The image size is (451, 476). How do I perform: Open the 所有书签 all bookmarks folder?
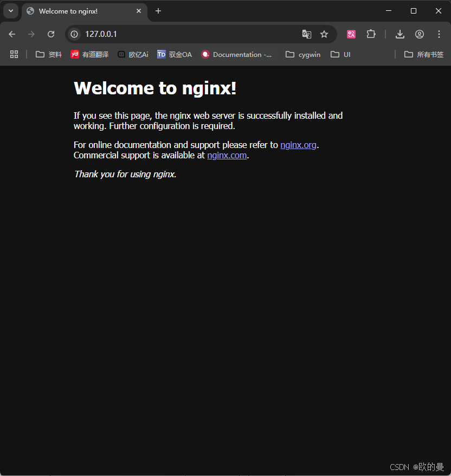pyautogui.click(x=424, y=55)
